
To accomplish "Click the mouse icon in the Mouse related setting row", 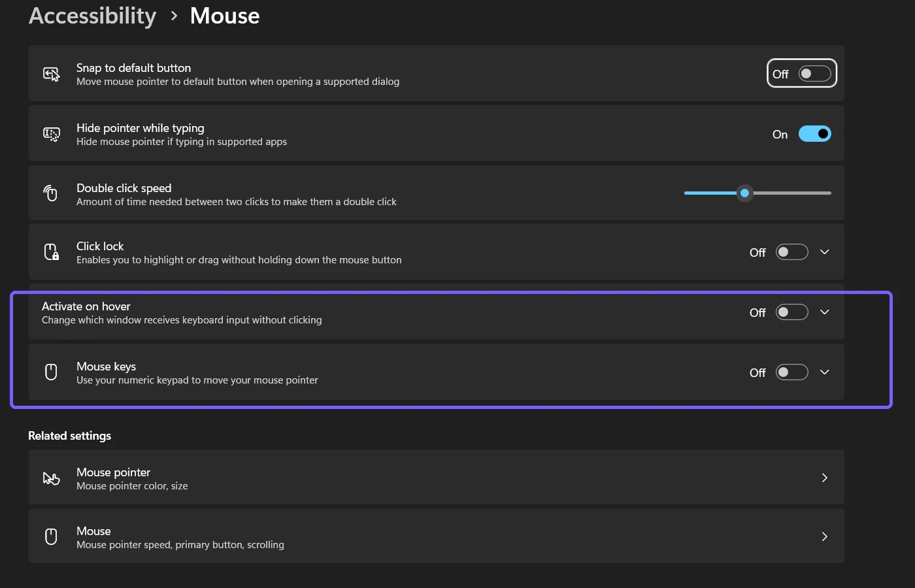I will coord(51,537).
